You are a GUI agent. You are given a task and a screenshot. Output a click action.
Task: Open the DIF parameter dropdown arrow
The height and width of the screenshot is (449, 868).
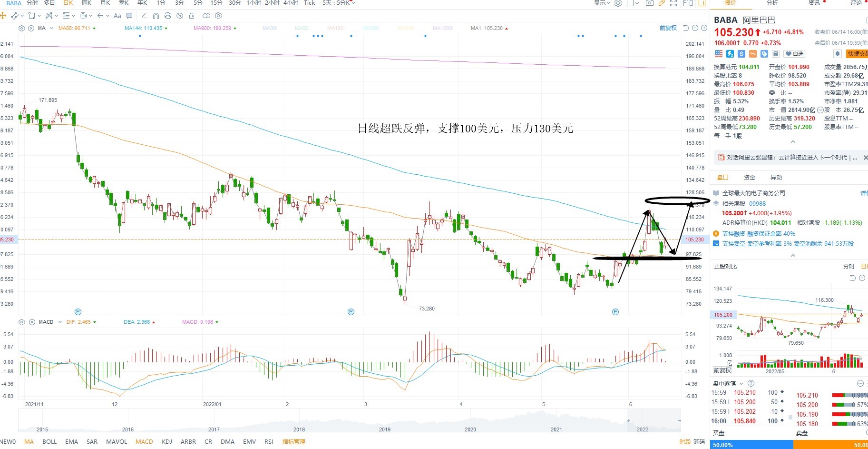pyautogui.click(x=94, y=322)
